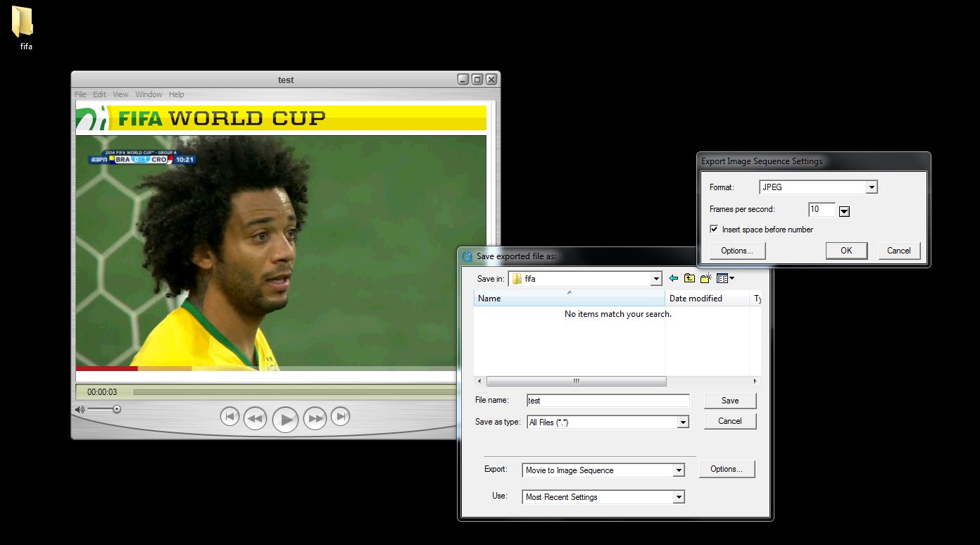Click the rewind playback button

[x=255, y=419]
